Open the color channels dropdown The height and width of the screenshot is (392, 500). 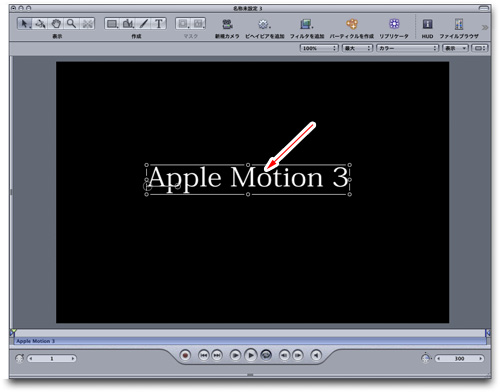[407, 48]
